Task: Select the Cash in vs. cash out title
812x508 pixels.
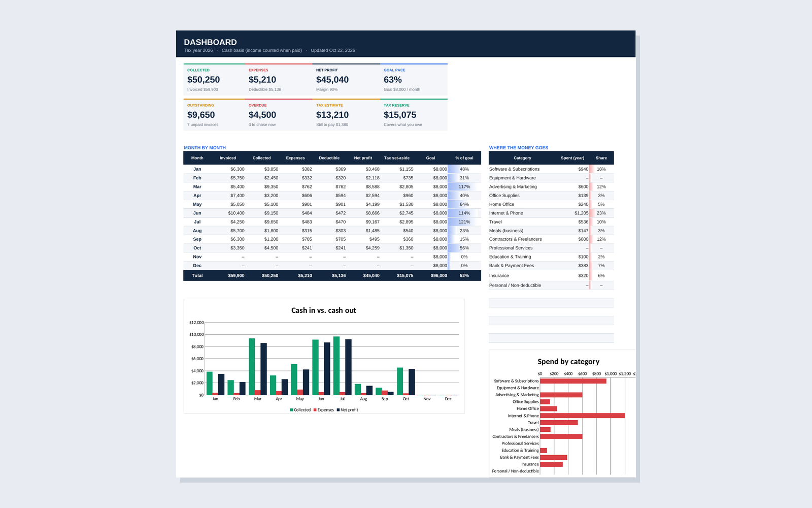Action: (x=324, y=310)
